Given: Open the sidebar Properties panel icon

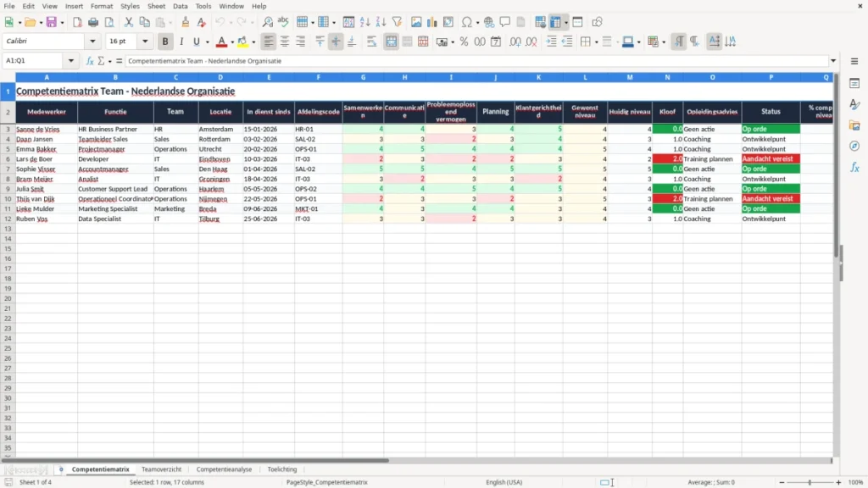Looking at the screenshot, I should pyautogui.click(x=854, y=84).
